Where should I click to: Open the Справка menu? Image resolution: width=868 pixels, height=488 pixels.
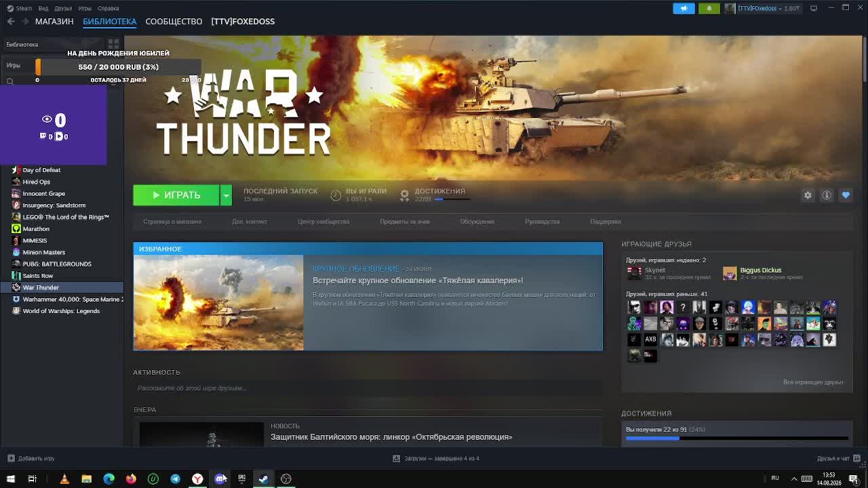coord(108,8)
